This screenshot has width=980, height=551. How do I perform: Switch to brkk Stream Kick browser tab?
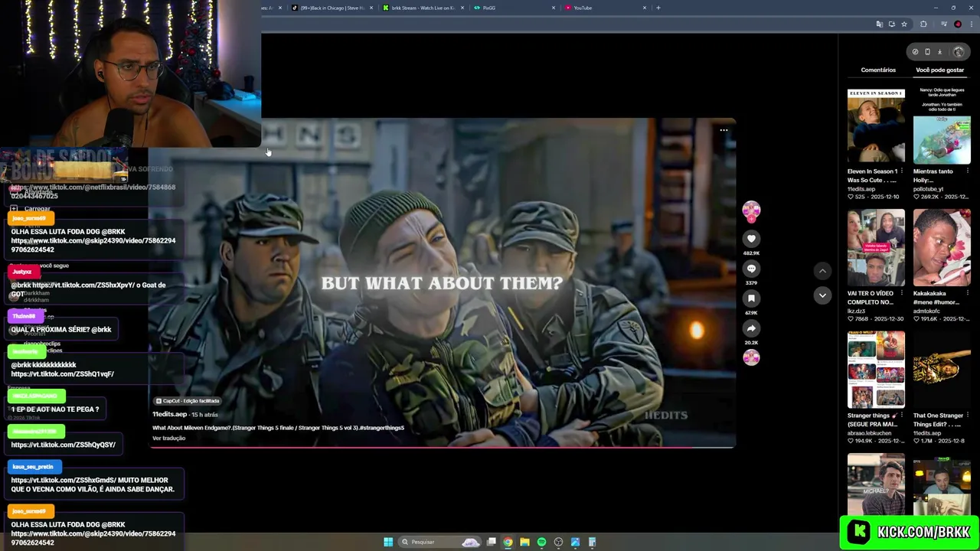tap(423, 8)
